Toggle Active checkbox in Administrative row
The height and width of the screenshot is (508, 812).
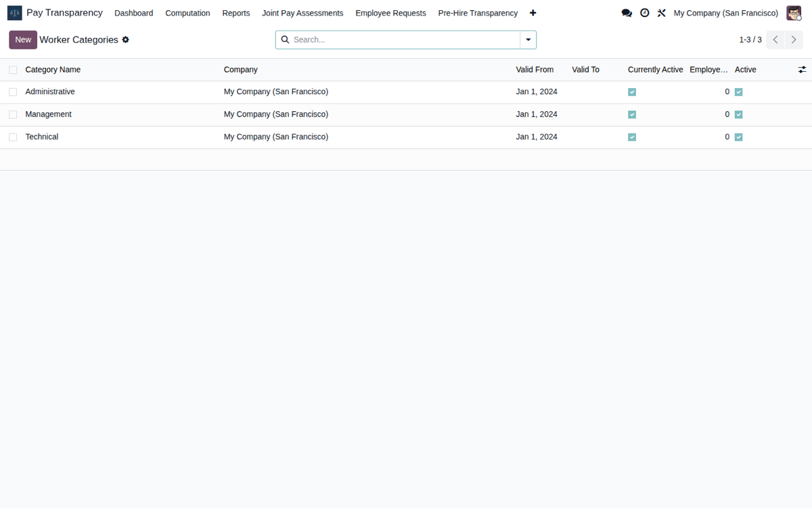click(739, 92)
